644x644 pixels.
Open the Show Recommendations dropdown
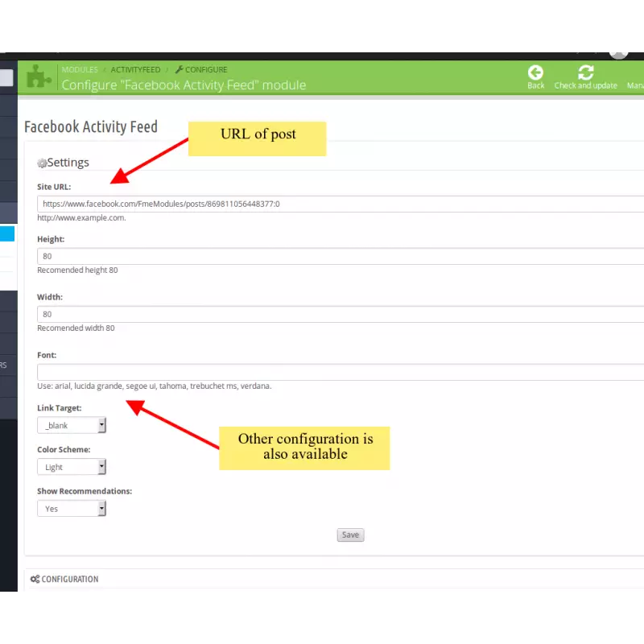coord(72,509)
